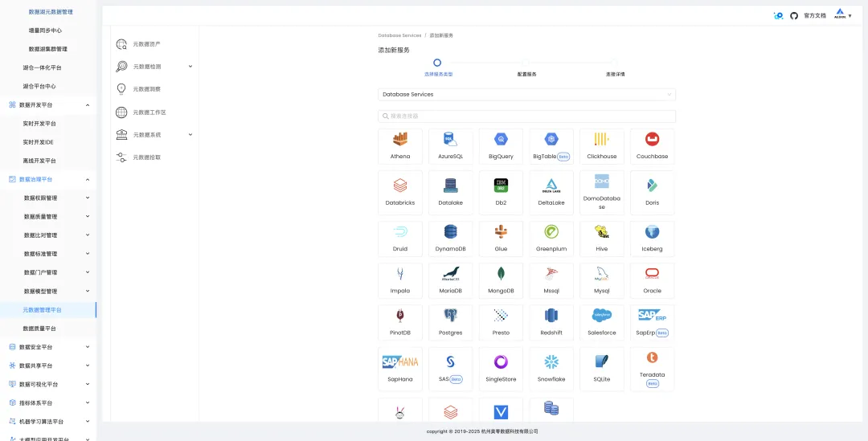Select the Teradata beta connector

click(652, 370)
